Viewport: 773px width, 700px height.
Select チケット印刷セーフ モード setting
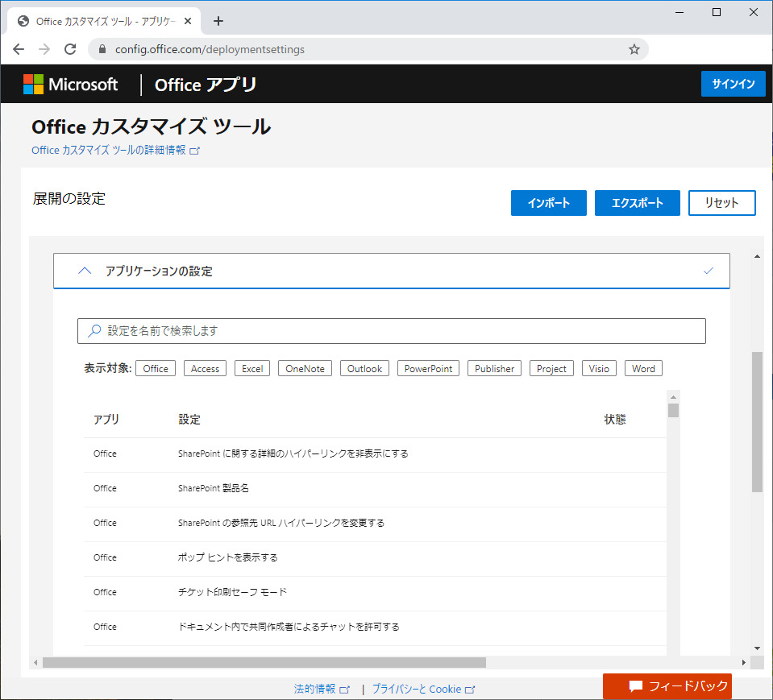pyautogui.click(x=375, y=594)
